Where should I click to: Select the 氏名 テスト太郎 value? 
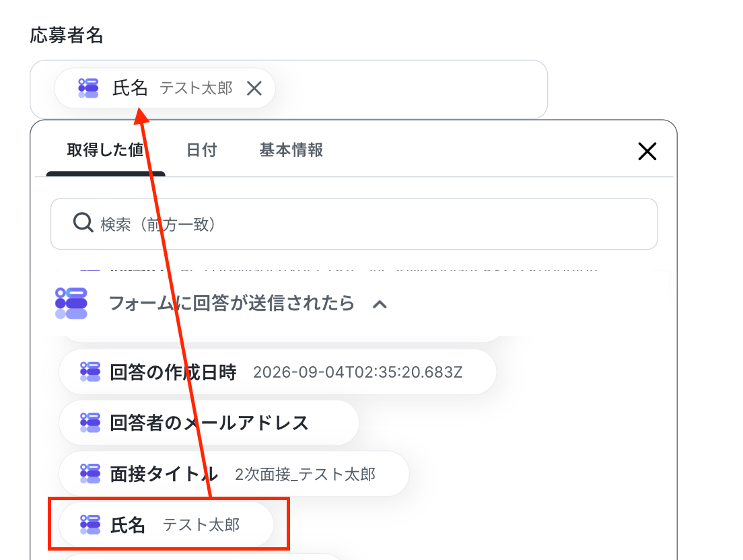tap(166, 524)
